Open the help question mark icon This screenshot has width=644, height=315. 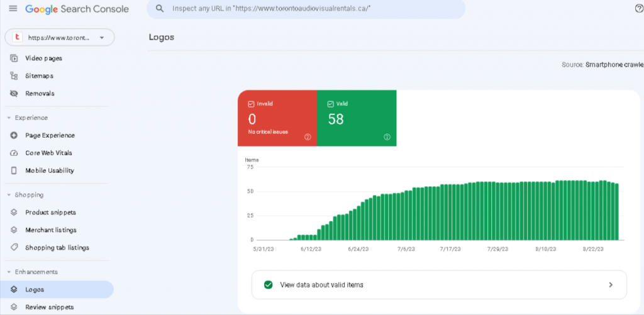pyautogui.click(x=639, y=9)
